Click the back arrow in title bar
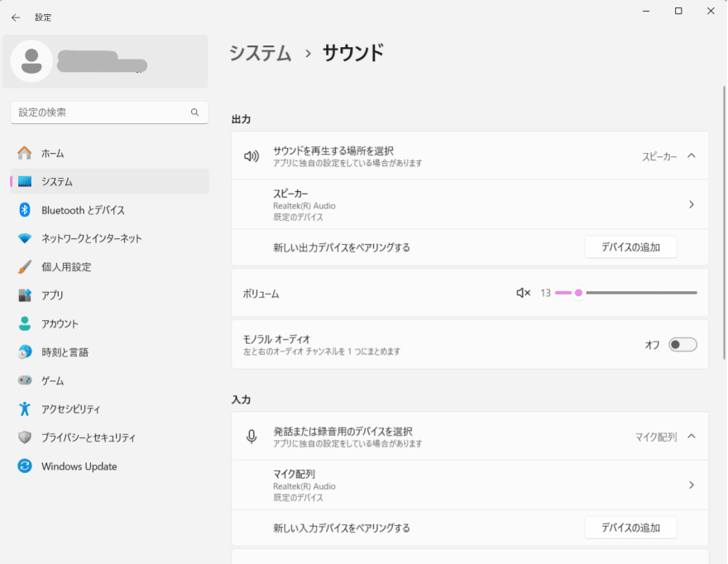728x564 pixels. (x=16, y=17)
